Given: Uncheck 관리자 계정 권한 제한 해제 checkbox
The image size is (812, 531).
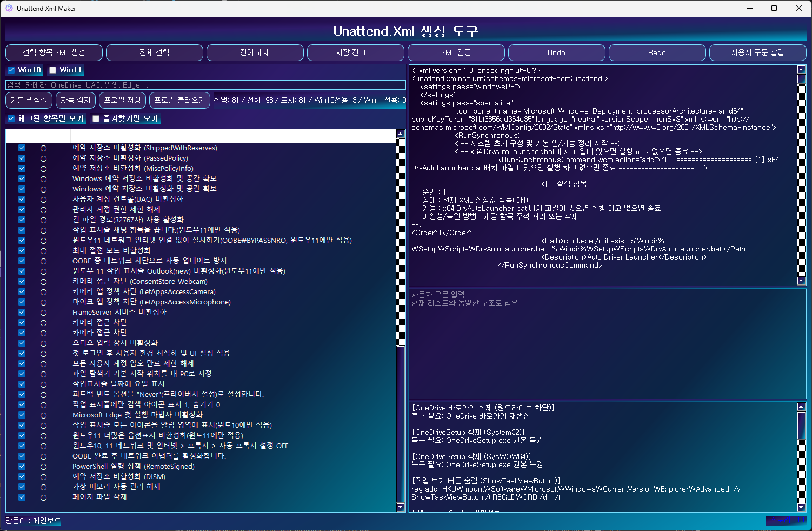Looking at the screenshot, I should pyautogui.click(x=22, y=209).
